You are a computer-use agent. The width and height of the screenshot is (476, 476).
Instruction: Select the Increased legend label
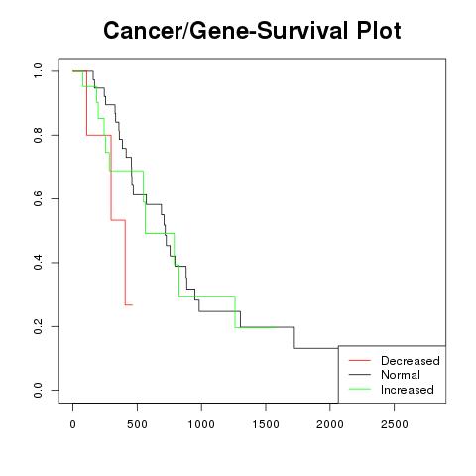click(408, 390)
